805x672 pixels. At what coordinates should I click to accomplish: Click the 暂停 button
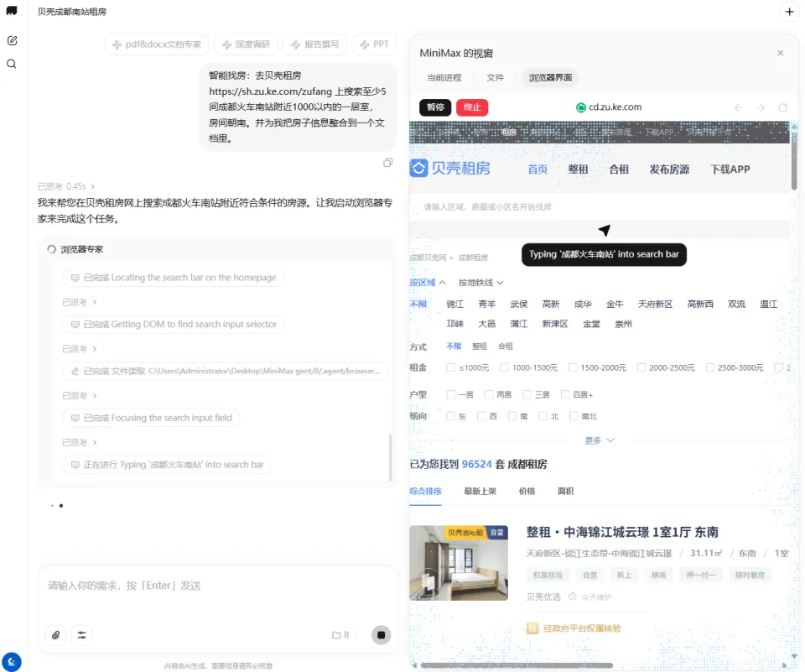(x=435, y=107)
